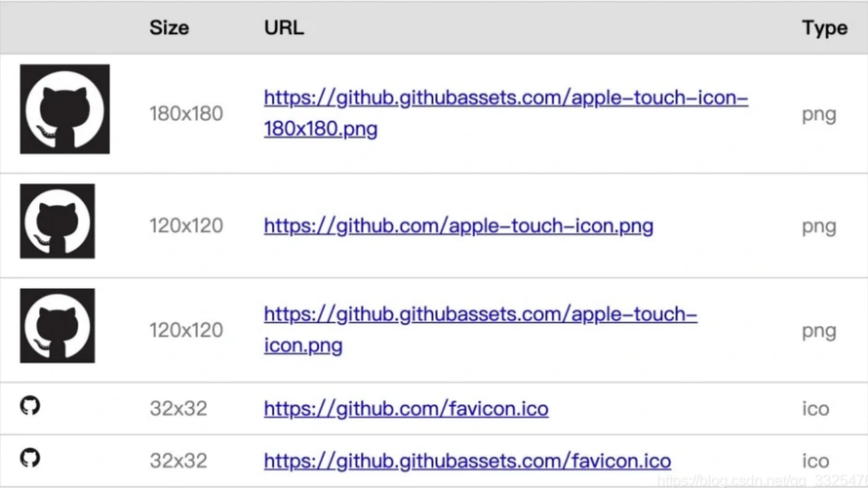Click GitHub icon beside github.com/apple-touch-icon.png link

[x=58, y=221]
